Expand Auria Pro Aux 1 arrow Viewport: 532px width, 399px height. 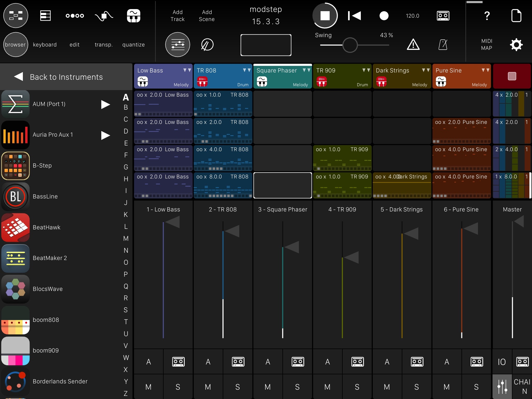[x=105, y=135]
